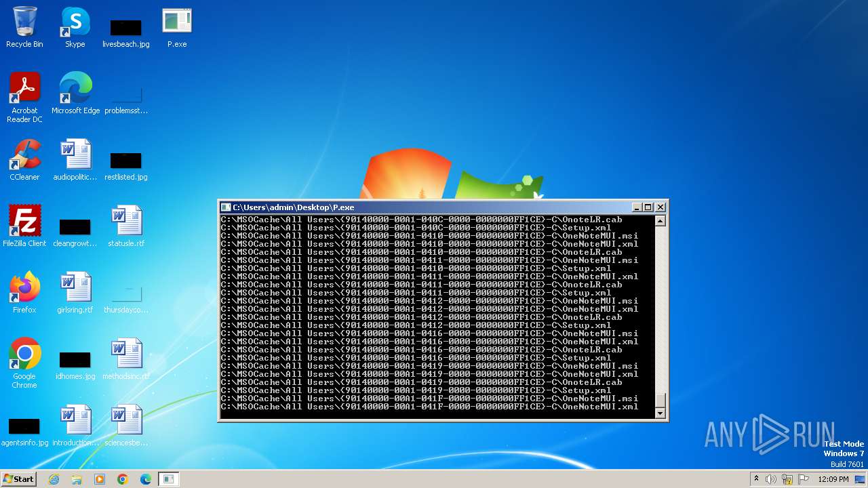This screenshot has width=868, height=488.
Task: Select the statusle.rtf document icon
Action: pyautogui.click(x=126, y=227)
